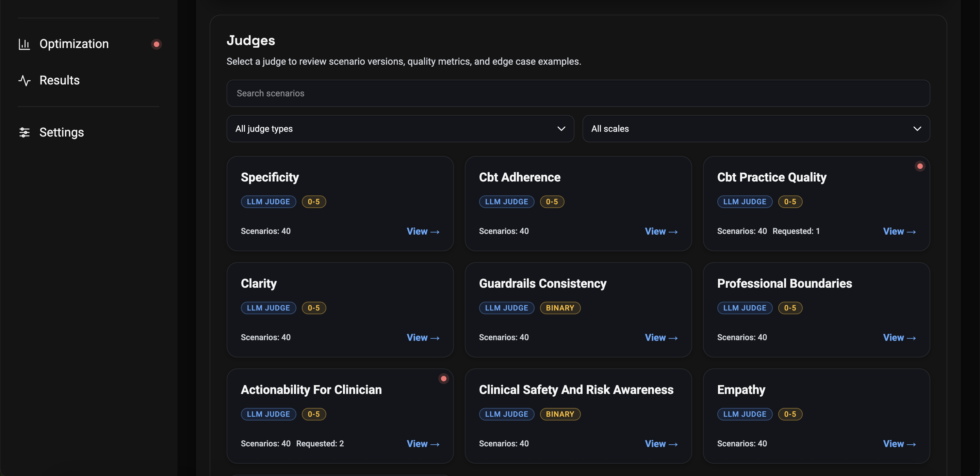Click the red dot on Cbt Practice Quality card

click(x=920, y=166)
